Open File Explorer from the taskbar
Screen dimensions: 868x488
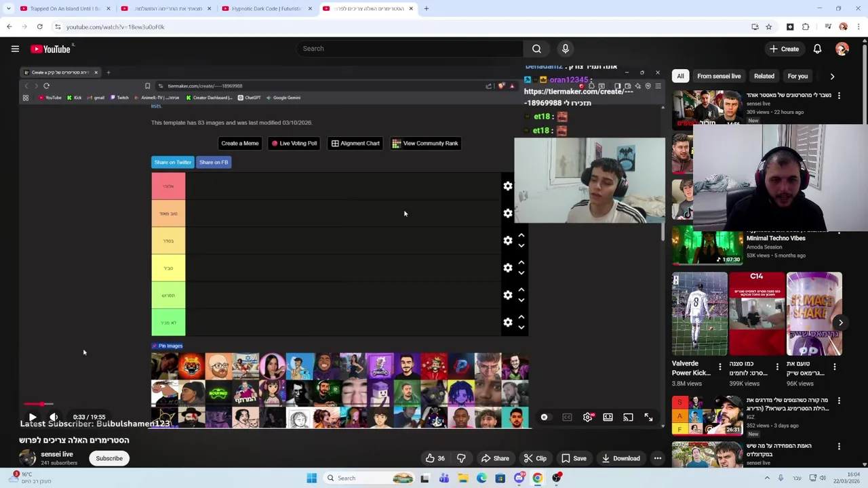point(462,479)
